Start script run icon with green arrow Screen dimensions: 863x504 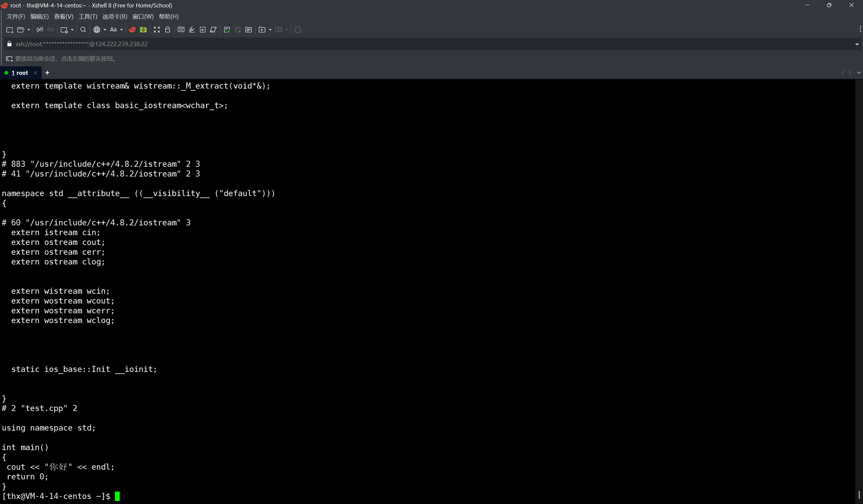click(x=227, y=30)
